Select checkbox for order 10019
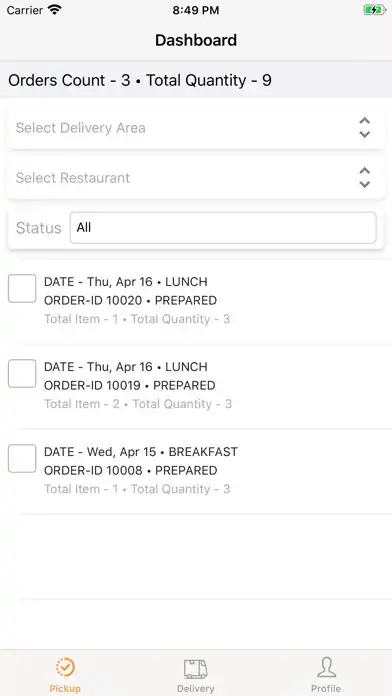Image resolution: width=392 pixels, height=696 pixels. point(22,373)
